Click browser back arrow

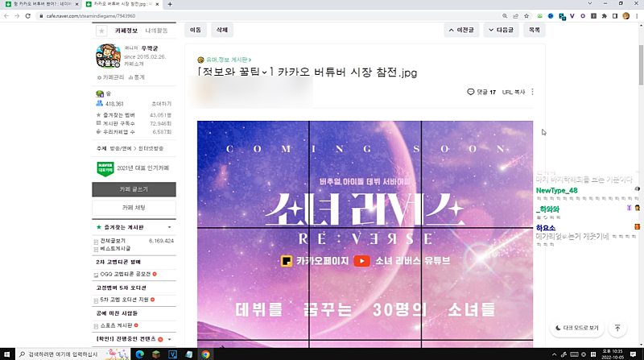coord(6,16)
